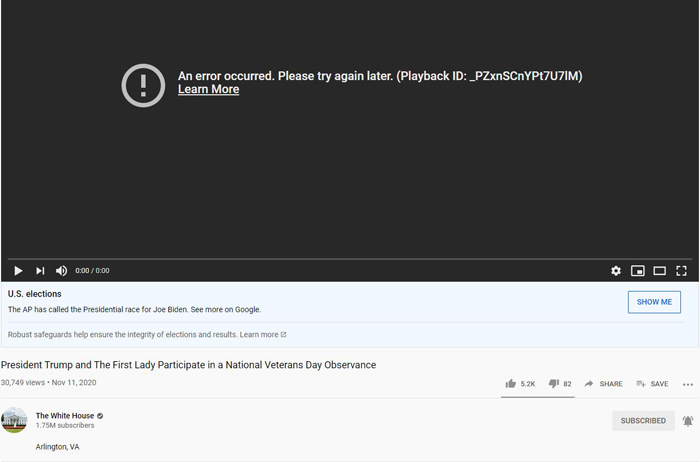Click the video title text
The width and height of the screenshot is (700, 462).
tap(188, 365)
